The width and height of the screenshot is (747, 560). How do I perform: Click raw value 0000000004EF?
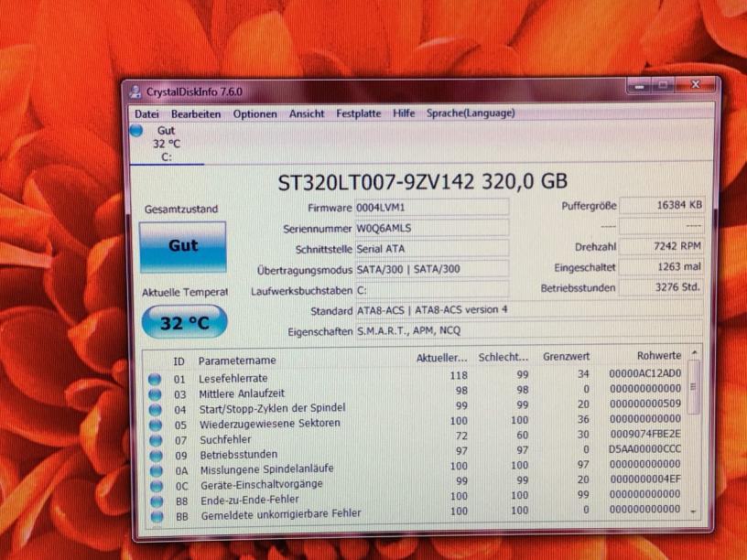645,479
